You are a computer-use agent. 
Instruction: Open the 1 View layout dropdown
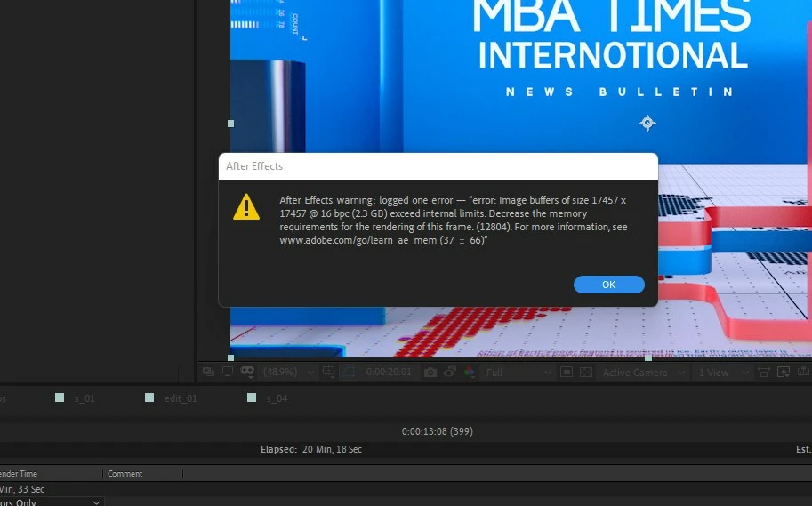pos(723,372)
